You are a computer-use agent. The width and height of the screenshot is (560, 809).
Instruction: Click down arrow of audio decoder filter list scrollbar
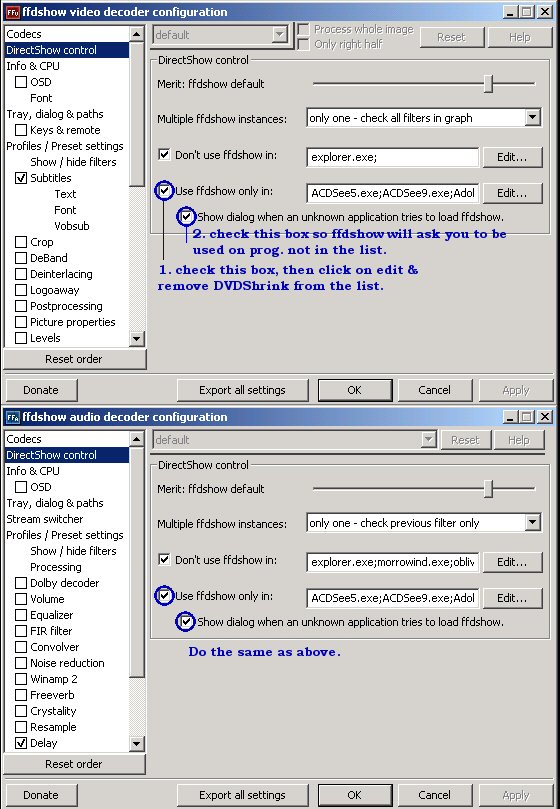pos(136,743)
